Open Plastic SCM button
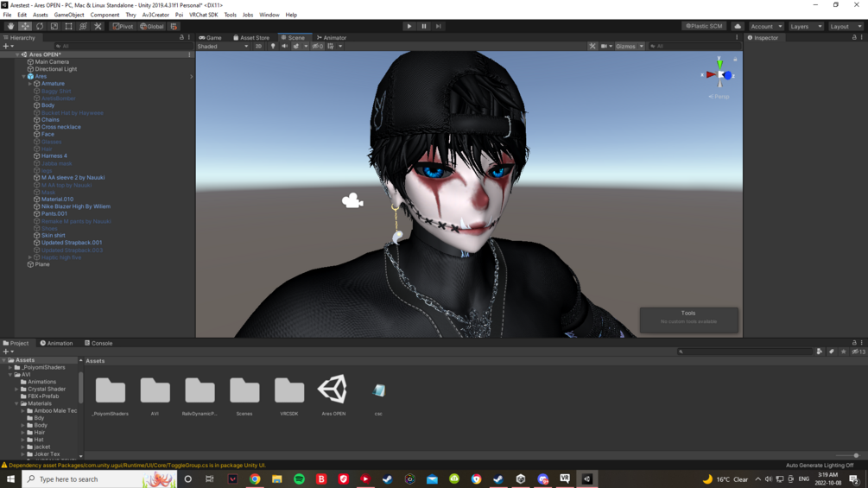 [x=704, y=26]
